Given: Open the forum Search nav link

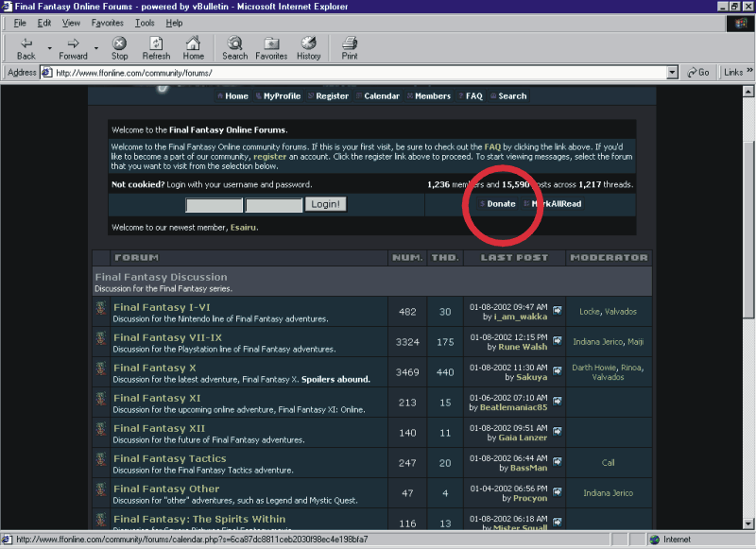Looking at the screenshot, I should [x=508, y=96].
